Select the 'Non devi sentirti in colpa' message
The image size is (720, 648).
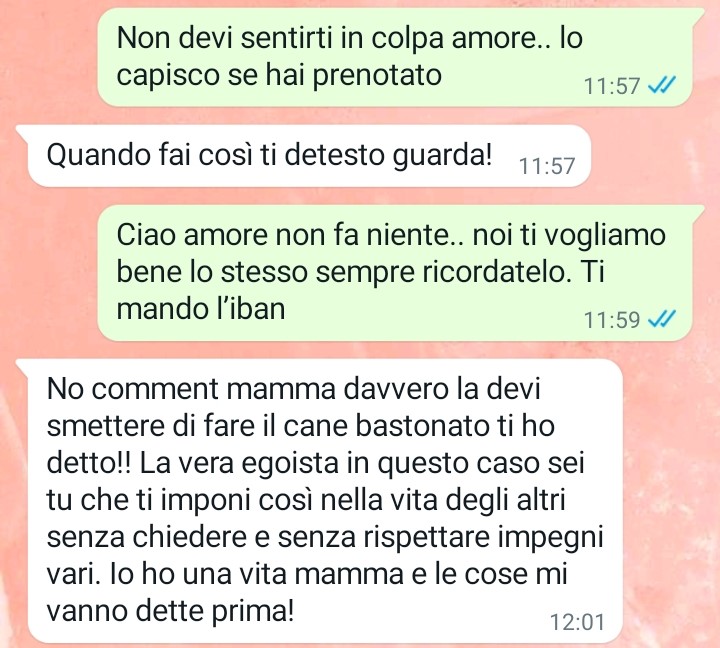coord(394,57)
